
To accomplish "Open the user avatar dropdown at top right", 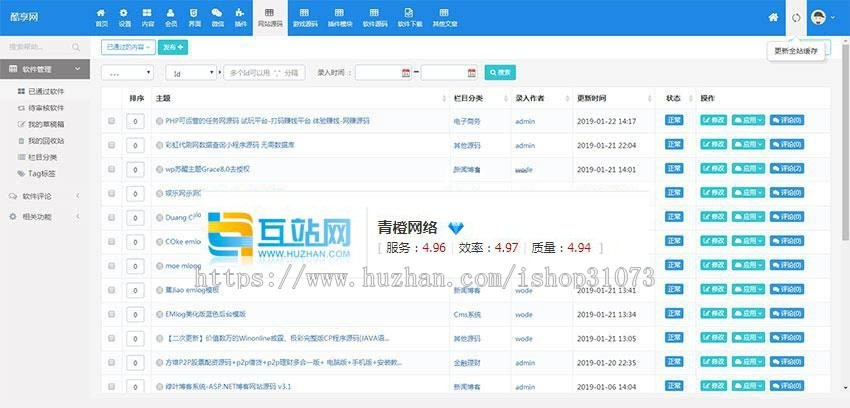I will click(x=822, y=17).
